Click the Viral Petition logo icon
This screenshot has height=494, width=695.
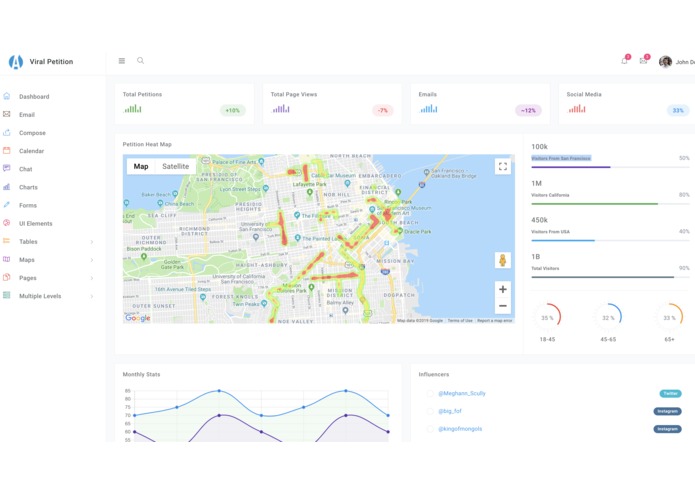(16, 62)
